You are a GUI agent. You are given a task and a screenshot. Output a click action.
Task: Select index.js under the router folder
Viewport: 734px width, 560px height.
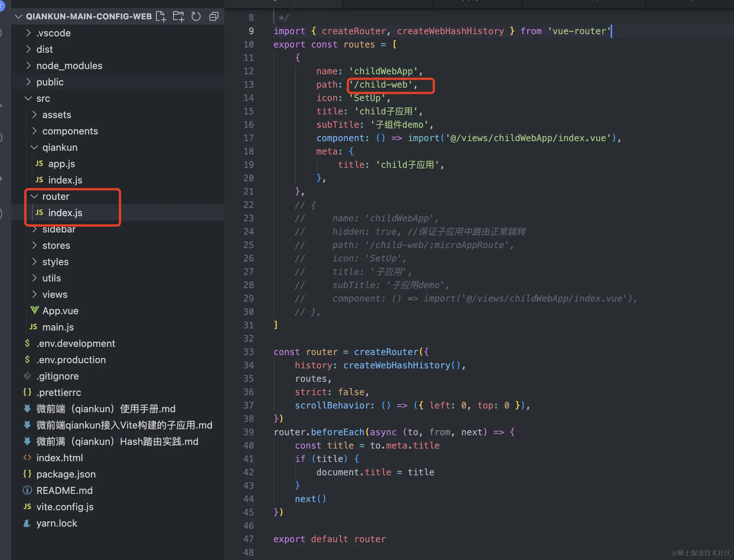[65, 213]
